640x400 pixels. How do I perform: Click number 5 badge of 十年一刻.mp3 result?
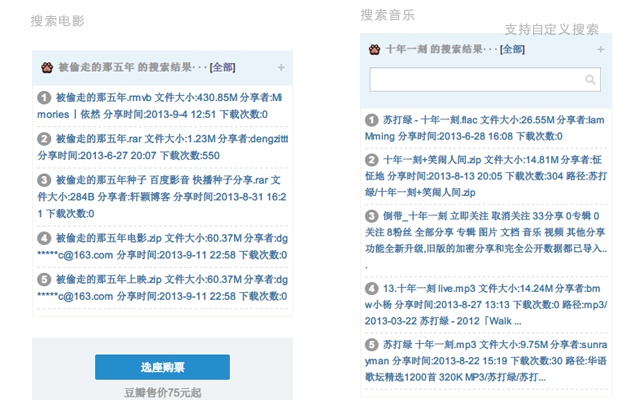373,344
